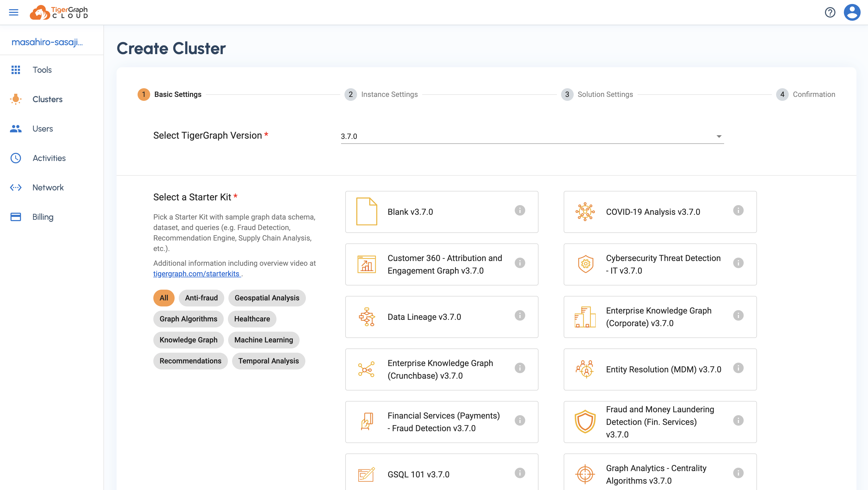Open Clusters in the sidebar

coord(47,100)
